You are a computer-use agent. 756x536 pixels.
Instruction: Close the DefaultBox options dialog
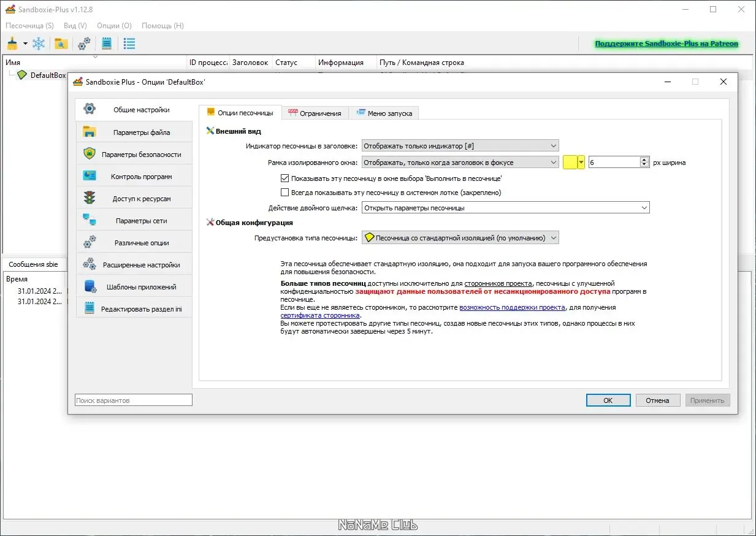tap(724, 82)
